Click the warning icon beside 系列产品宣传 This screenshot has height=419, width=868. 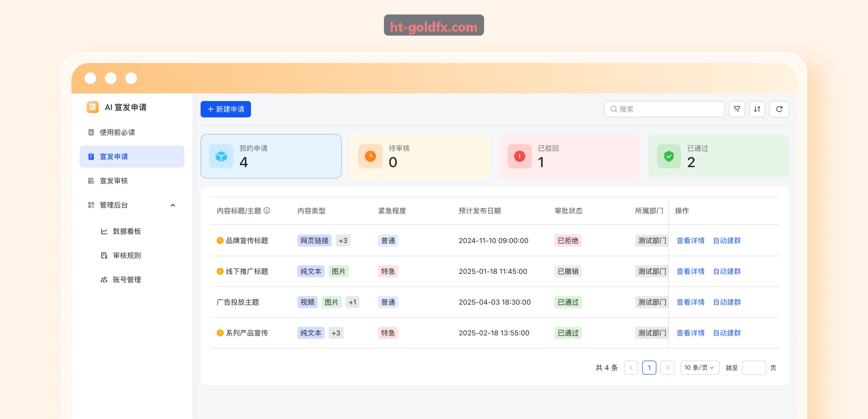pos(220,333)
